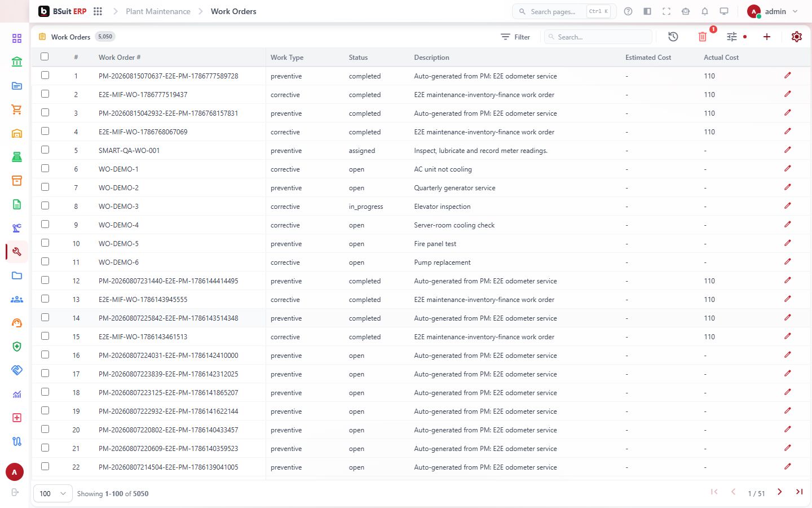Open the table settings gear icon
This screenshot has height=508, width=812.
797,37
